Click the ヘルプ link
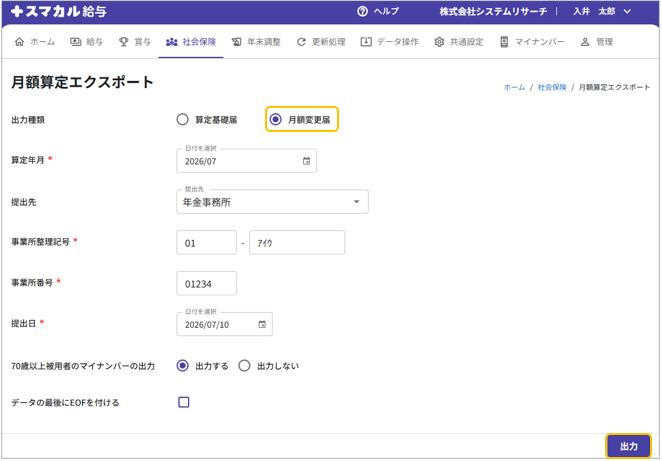 click(x=386, y=11)
